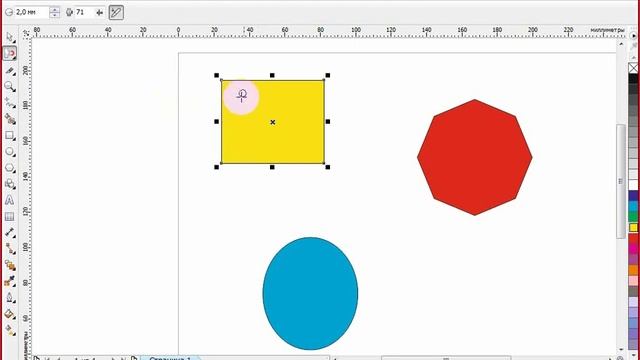Click the pressure value field showing 71

[84, 12]
